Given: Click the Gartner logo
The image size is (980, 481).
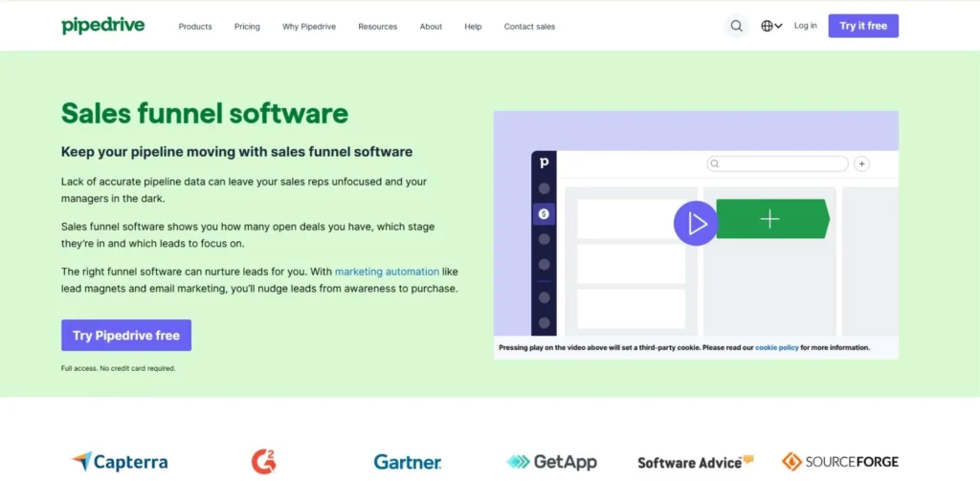Looking at the screenshot, I should [408, 462].
